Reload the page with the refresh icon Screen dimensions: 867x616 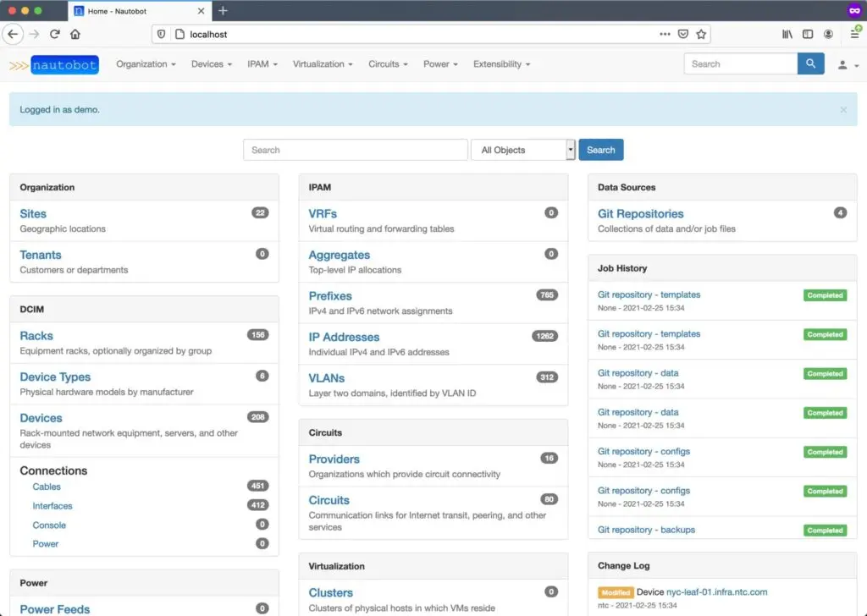coord(55,34)
